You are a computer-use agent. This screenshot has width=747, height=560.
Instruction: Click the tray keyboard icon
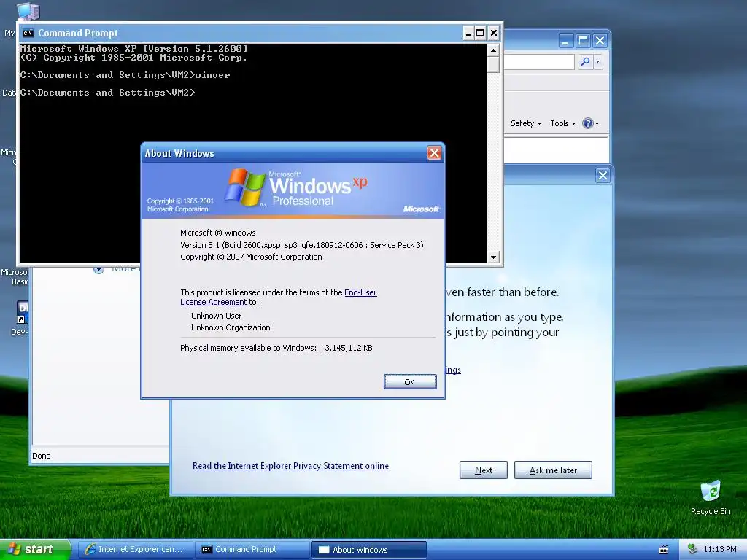pos(664,550)
